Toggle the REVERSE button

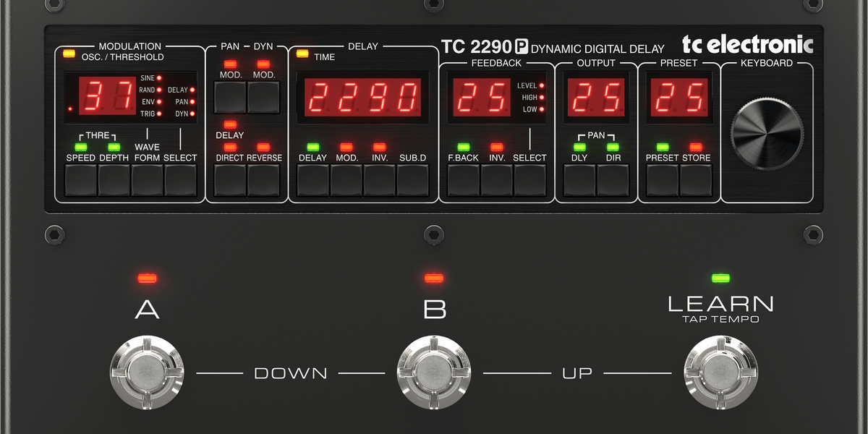(x=263, y=180)
